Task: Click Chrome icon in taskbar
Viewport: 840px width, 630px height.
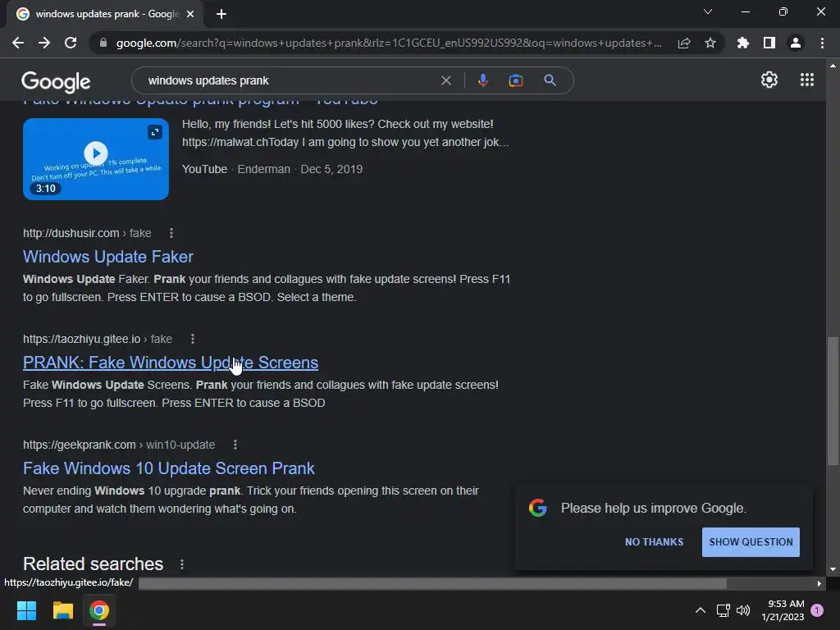Action: pyautogui.click(x=99, y=610)
